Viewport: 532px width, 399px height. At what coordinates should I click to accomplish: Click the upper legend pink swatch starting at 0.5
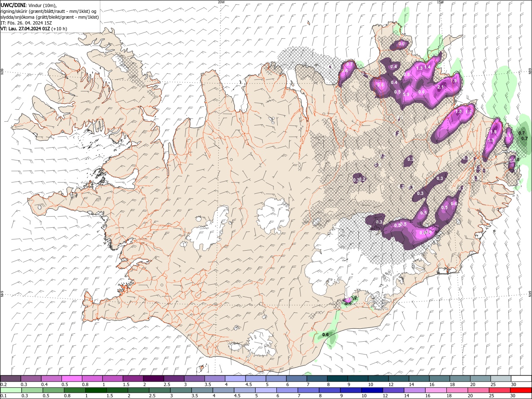pyautogui.click(x=72, y=379)
